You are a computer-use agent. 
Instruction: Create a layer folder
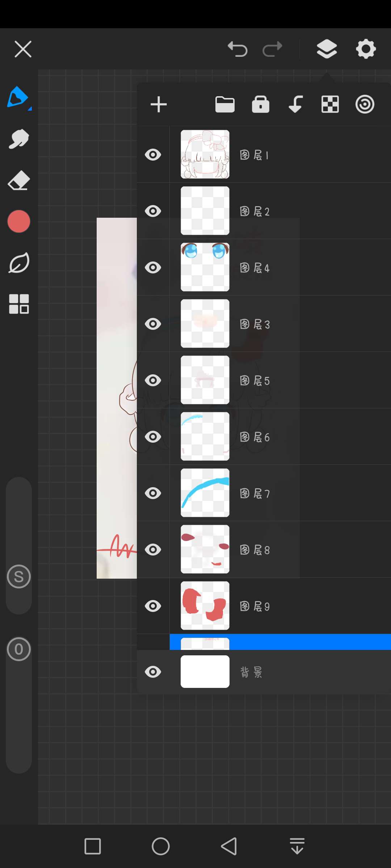point(225,105)
